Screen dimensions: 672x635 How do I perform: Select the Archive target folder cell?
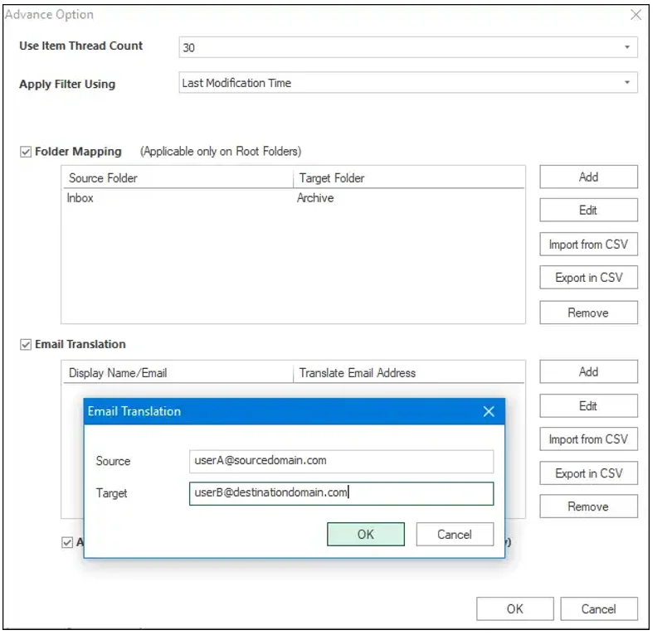pos(315,198)
